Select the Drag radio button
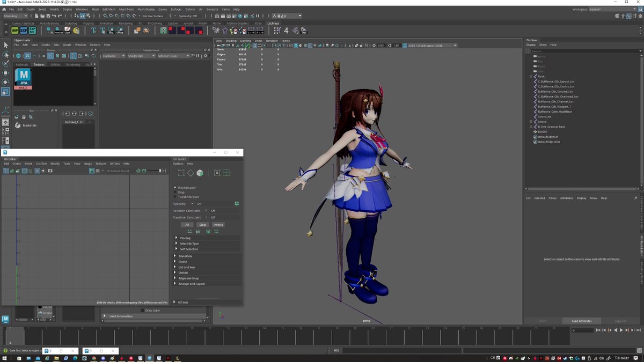Image resolution: width=644 pixels, height=362 pixels. 175,192
